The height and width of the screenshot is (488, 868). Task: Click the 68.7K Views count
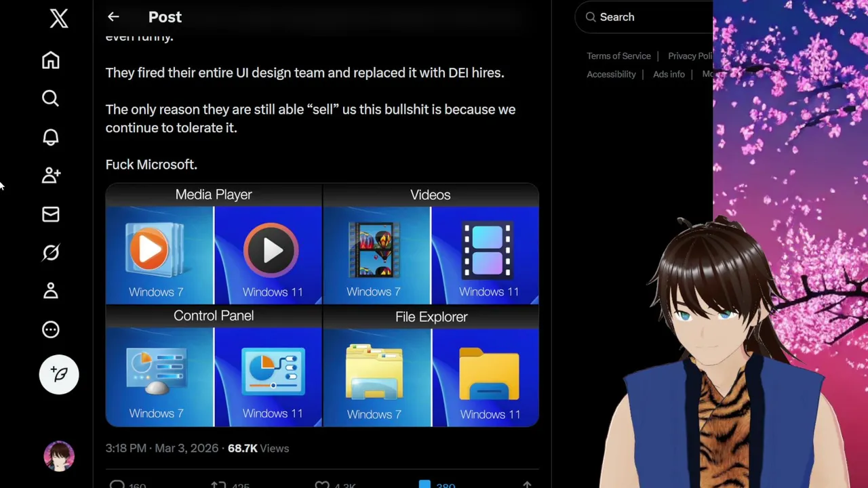pyautogui.click(x=258, y=448)
